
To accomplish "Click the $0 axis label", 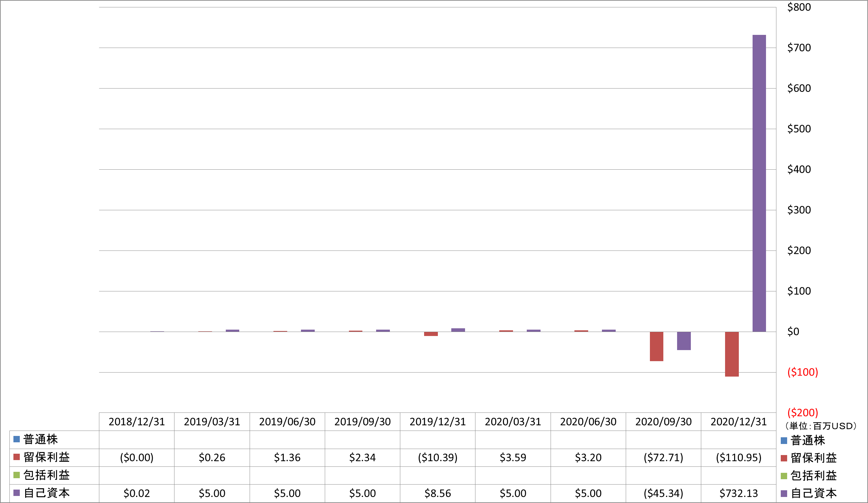I will (793, 332).
